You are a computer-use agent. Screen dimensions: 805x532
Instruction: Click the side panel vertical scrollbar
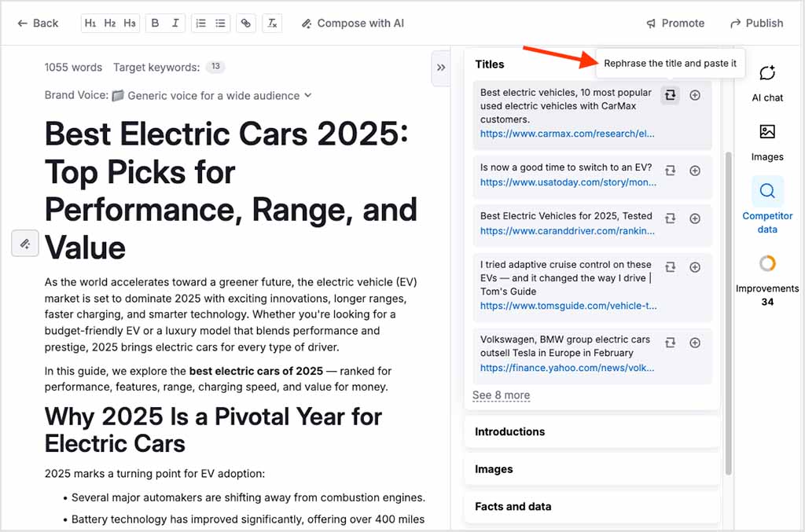[x=728, y=313]
